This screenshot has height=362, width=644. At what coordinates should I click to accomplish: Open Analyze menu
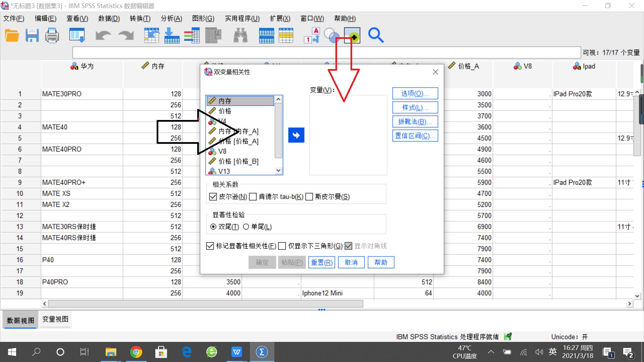[x=171, y=18]
